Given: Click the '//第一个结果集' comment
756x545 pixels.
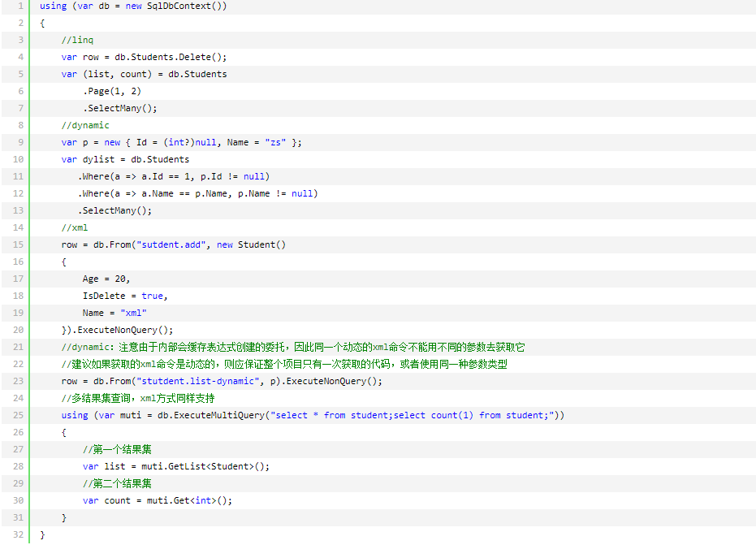Looking at the screenshot, I should (x=117, y=449).
